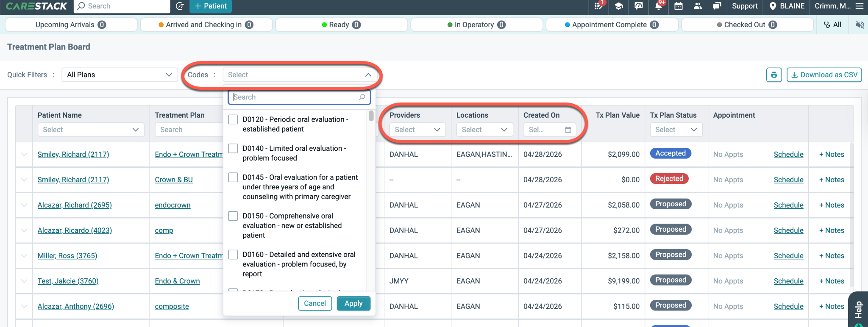Click the Accepted status badge
Viewport: 868px width, 327px height.
tap(670, 153)
